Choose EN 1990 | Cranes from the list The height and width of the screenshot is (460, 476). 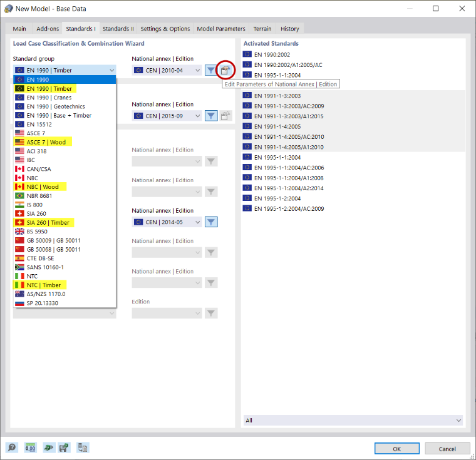click(65, 98)
